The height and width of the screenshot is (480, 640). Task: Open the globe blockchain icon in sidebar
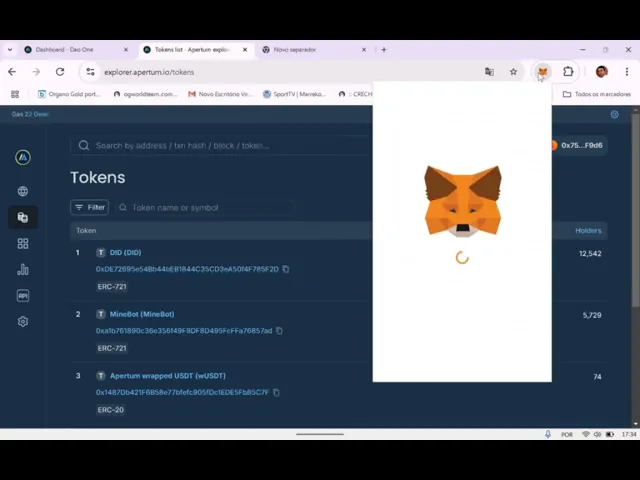point(23,191)
